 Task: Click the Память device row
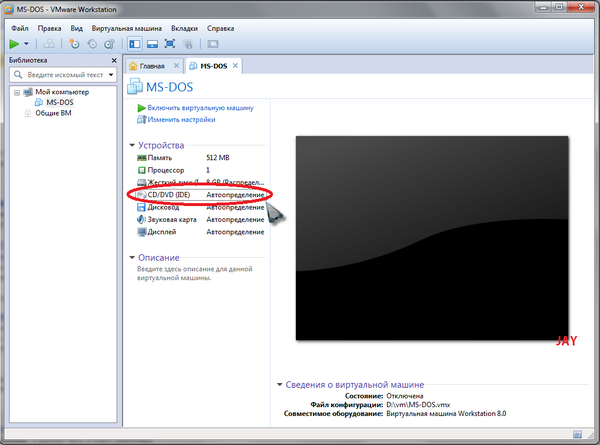pyautogui.click(x=200, y=158)
